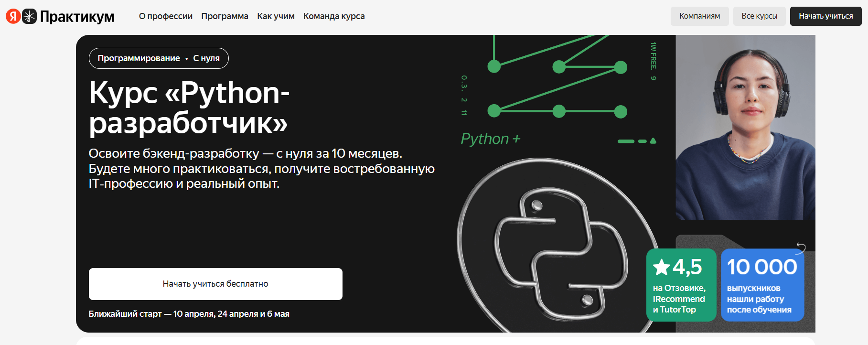The height and width of the screenshot is (345, 868).
Task: Click the "Ближайший старт" dates text
Action: point(189,314)
